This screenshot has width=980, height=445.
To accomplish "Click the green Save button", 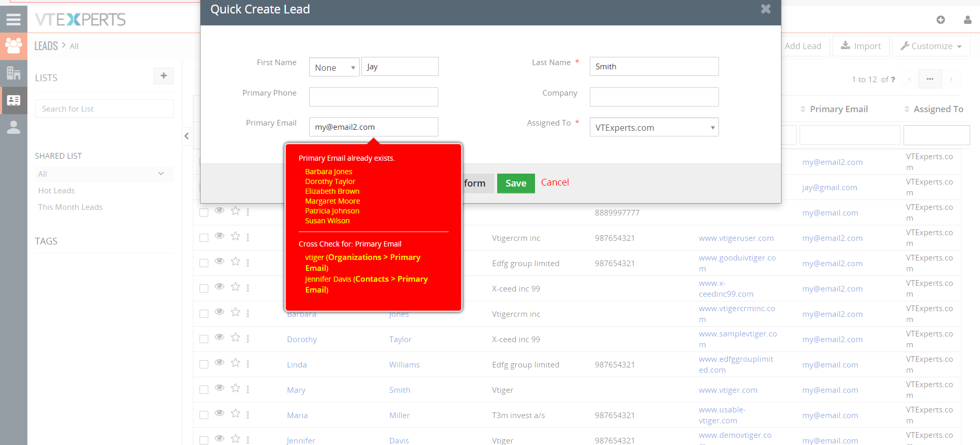I will [x=516, y=183].
